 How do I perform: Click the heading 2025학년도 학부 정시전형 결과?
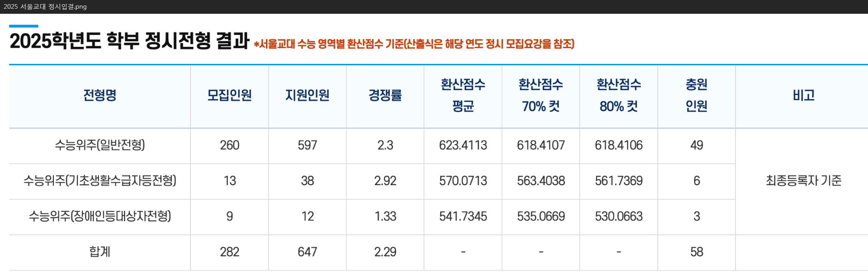(x=129, y=41)
